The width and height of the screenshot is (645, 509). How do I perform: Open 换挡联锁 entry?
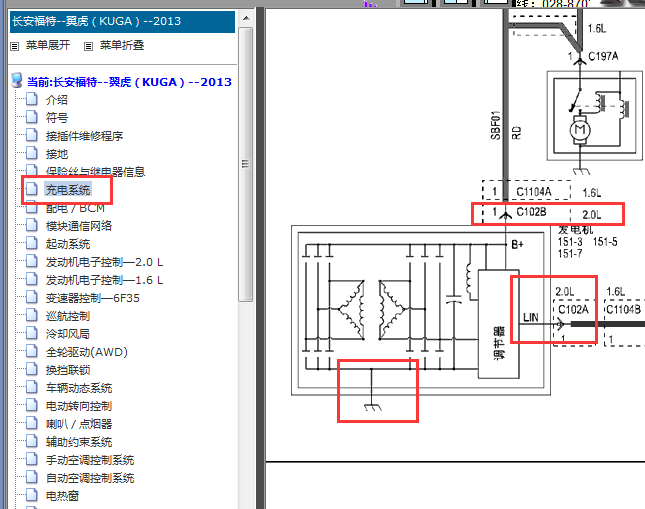68,370
